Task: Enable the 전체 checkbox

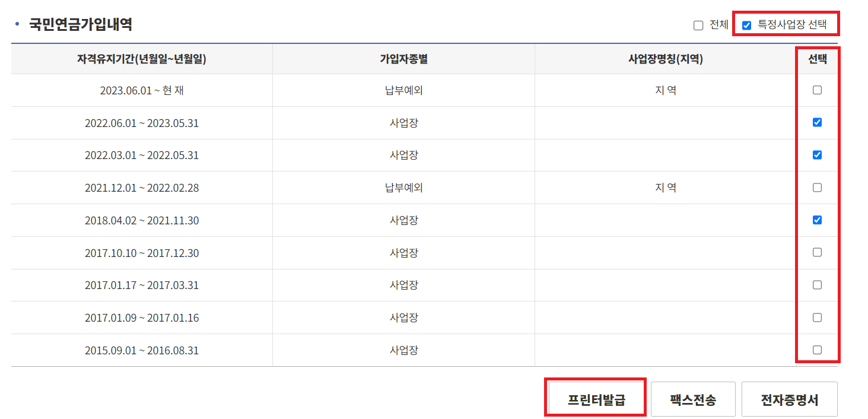Action: click(x=697, y=24)
